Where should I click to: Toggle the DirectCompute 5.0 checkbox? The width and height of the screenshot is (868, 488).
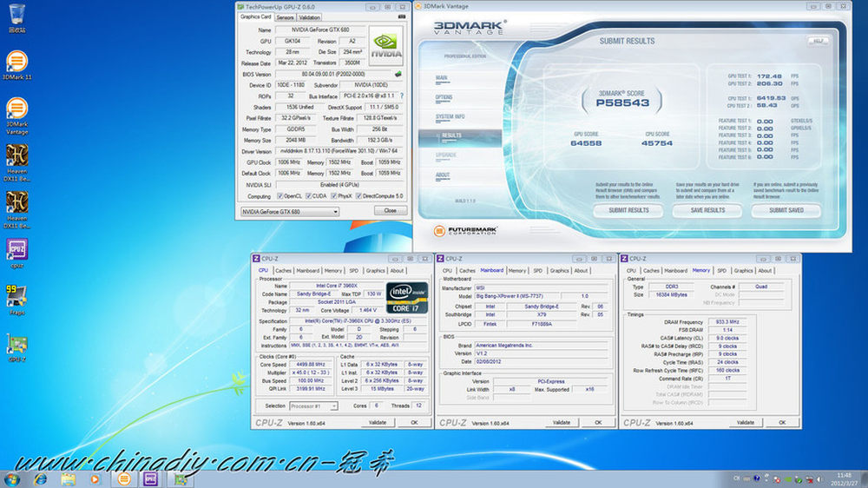coord(358,196)
